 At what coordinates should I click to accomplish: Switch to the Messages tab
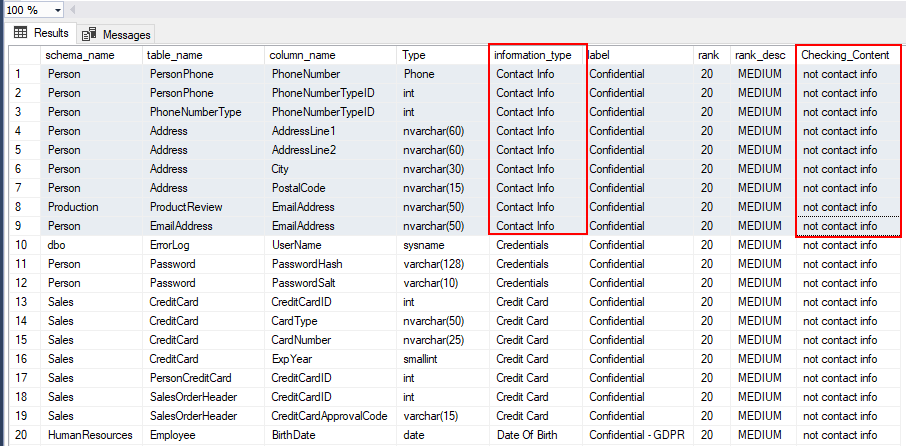(116, 34)
